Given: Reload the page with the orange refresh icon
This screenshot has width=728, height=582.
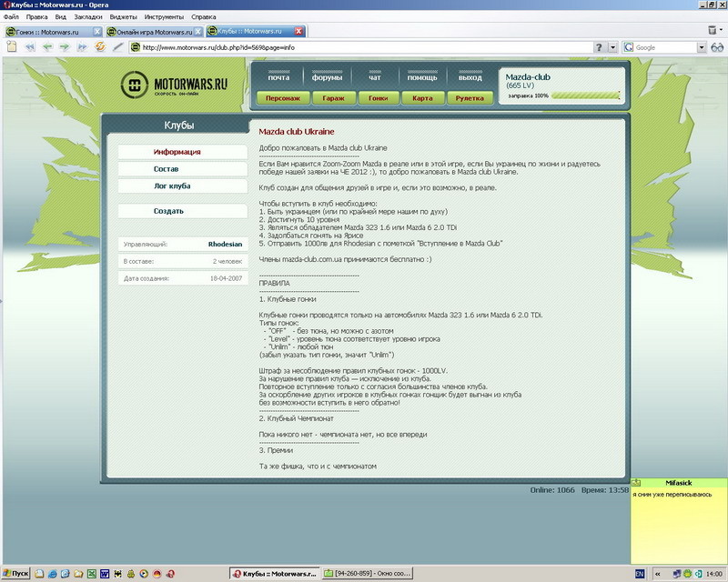Looking at the screenshot, I should 100,47.
